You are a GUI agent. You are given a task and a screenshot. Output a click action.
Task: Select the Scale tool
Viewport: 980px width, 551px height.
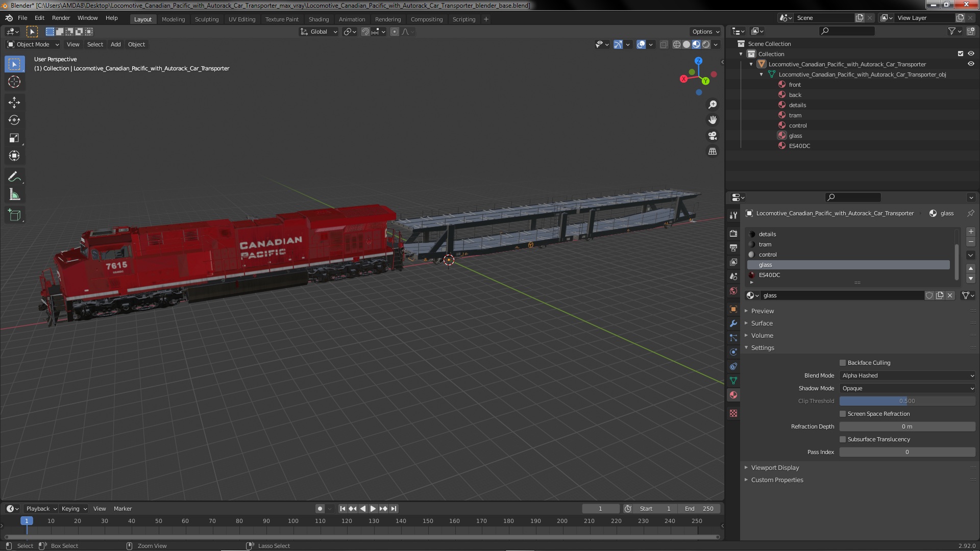pos(14,138)
